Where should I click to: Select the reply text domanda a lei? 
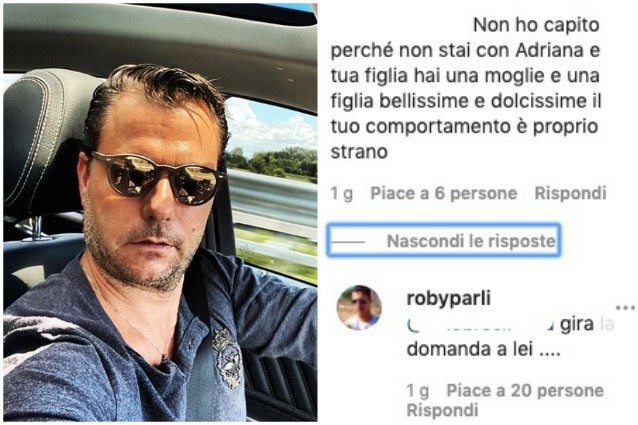[x=484, y=349]
